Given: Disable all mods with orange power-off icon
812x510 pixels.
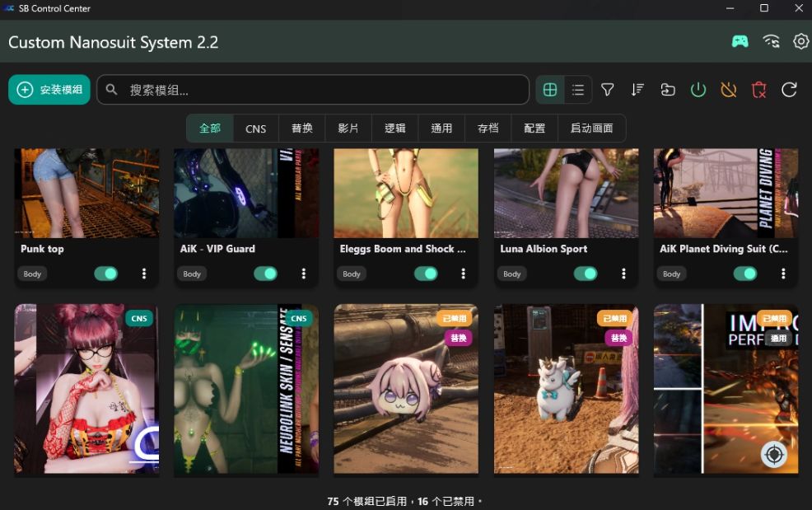Looking at the screenshot, I should pyautogui.click(x=729, y=90).
